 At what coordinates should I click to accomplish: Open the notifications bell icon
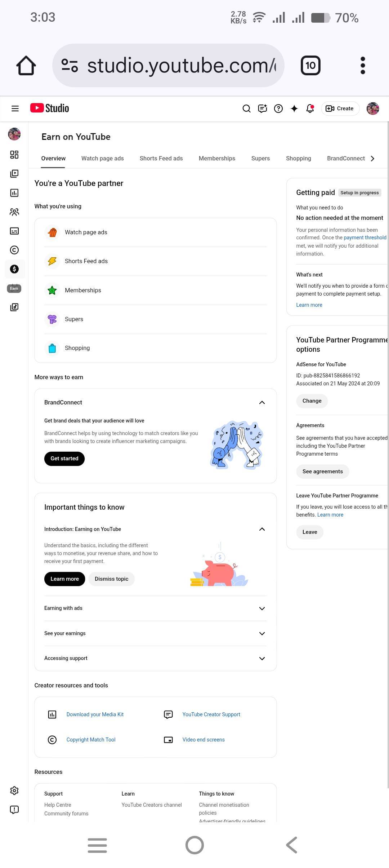(310, 108)
